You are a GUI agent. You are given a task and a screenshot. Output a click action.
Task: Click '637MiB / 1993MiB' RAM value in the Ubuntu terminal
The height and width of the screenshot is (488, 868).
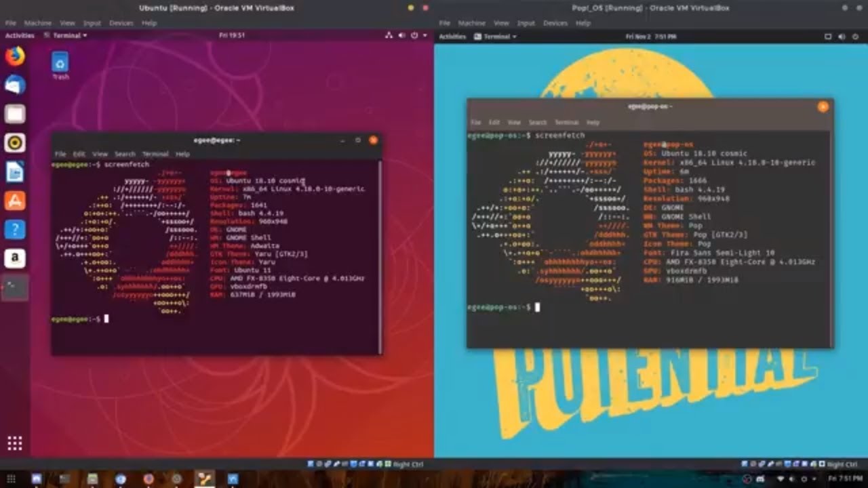coord(263,295)
